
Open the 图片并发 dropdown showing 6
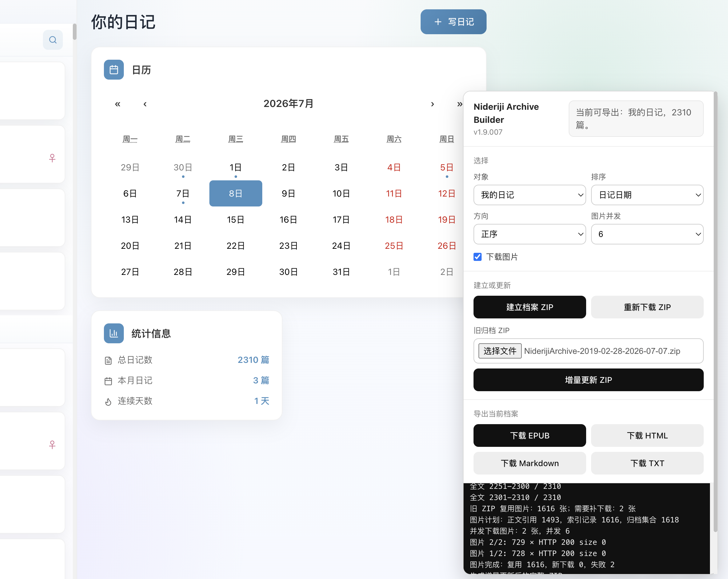[x=647, y=234]
